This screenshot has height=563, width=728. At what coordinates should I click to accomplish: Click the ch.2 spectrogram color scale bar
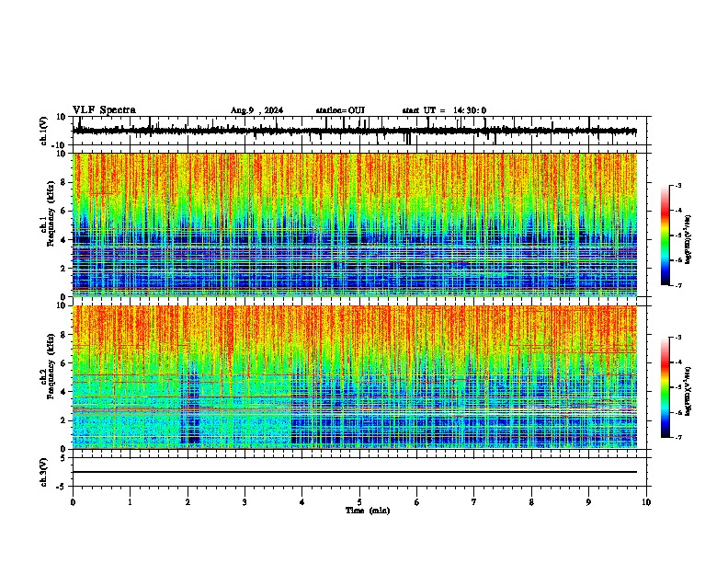pos(665,387)
